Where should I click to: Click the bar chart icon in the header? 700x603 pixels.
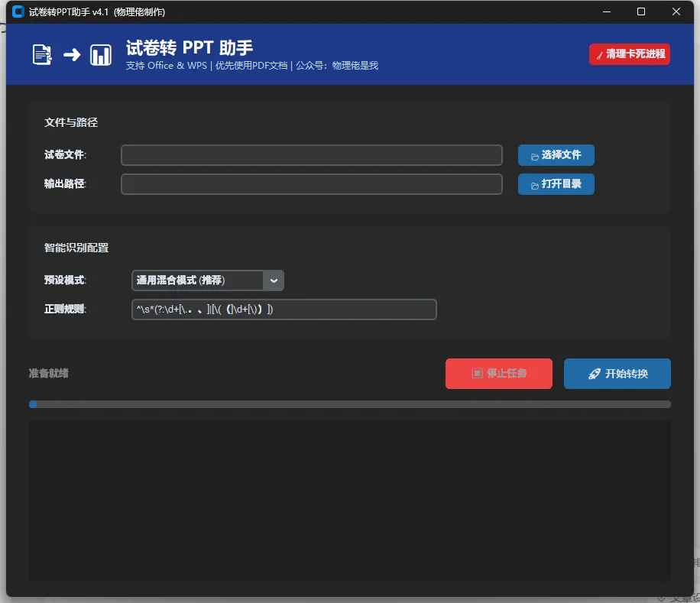point(100,53)
